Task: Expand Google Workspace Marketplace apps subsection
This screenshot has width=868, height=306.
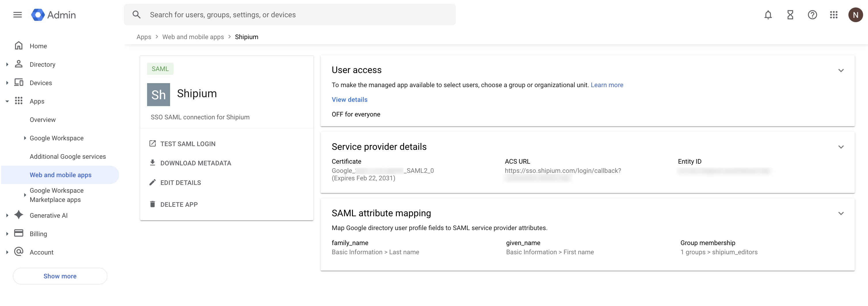Action: point(25,195)
